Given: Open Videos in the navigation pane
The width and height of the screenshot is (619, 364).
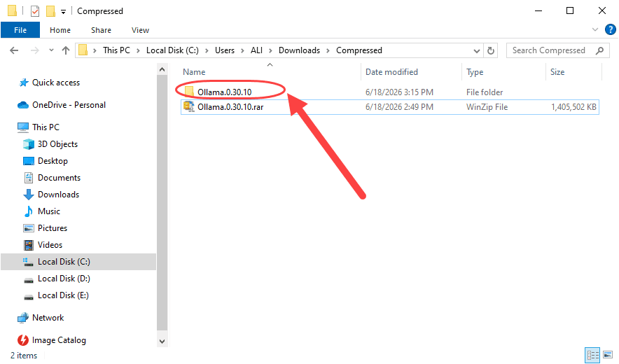Looking at the screenshot, I should [x=50, y=245].
